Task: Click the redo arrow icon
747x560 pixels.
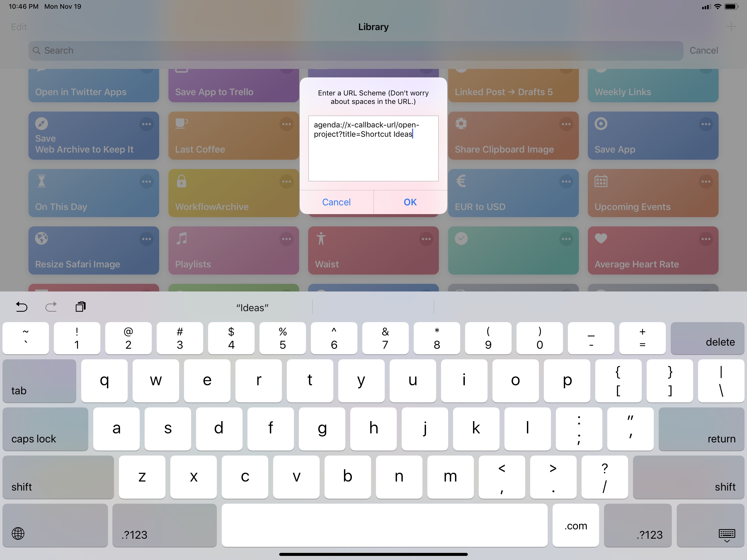Action: click(51, 307)
